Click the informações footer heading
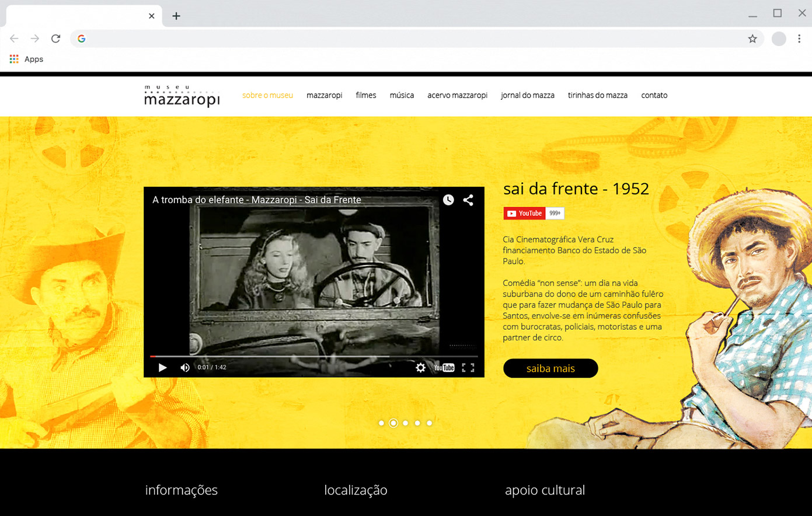 pyautogui.click(x=182, y=490)
